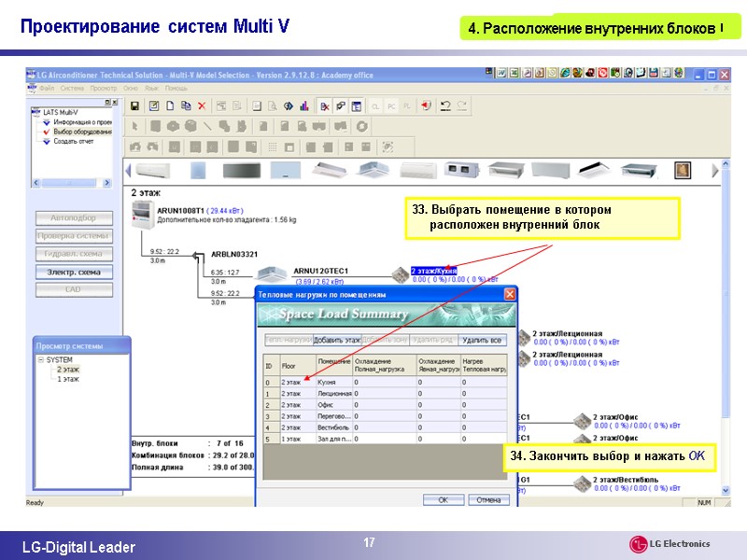This screenshot has width=747, height=560.
Task: Click the main view scrollbar down arrow
Action: click(x=726, y=490)
